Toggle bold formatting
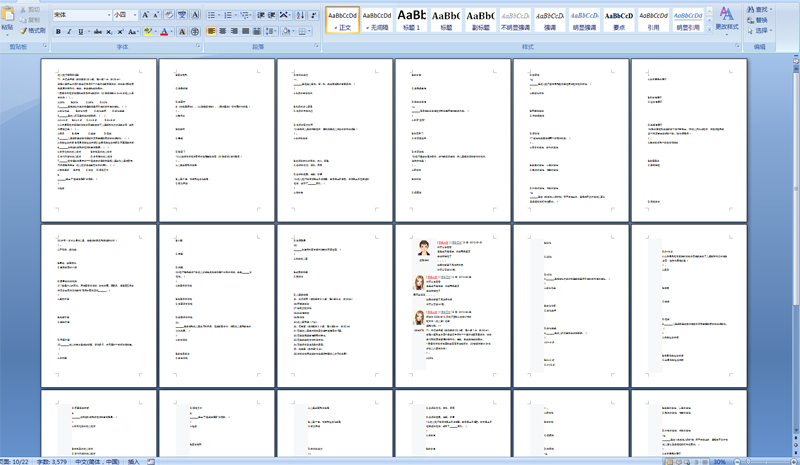 pos(58,32)
